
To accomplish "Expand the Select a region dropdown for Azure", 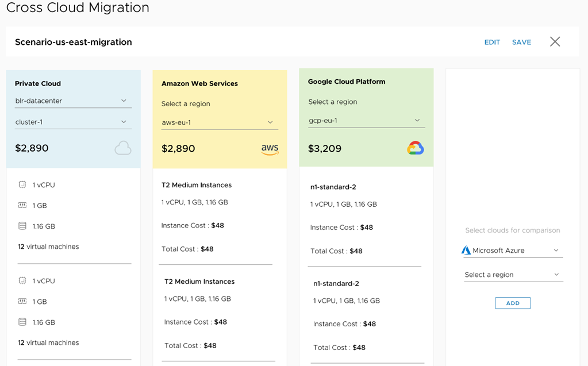I will (513, 275).
